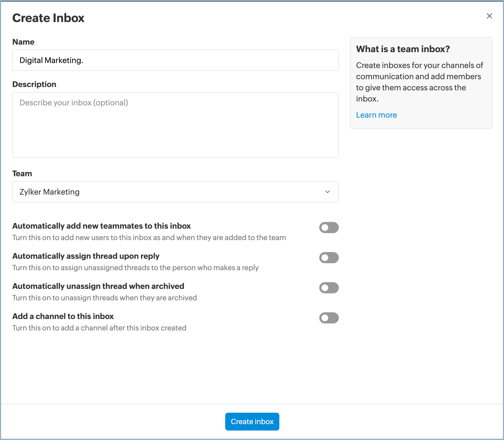Click the Automatically unassign thread when archived text
The width and height of the screenshot is (504, 440).
pyautogui.click(x=98, y=286)
